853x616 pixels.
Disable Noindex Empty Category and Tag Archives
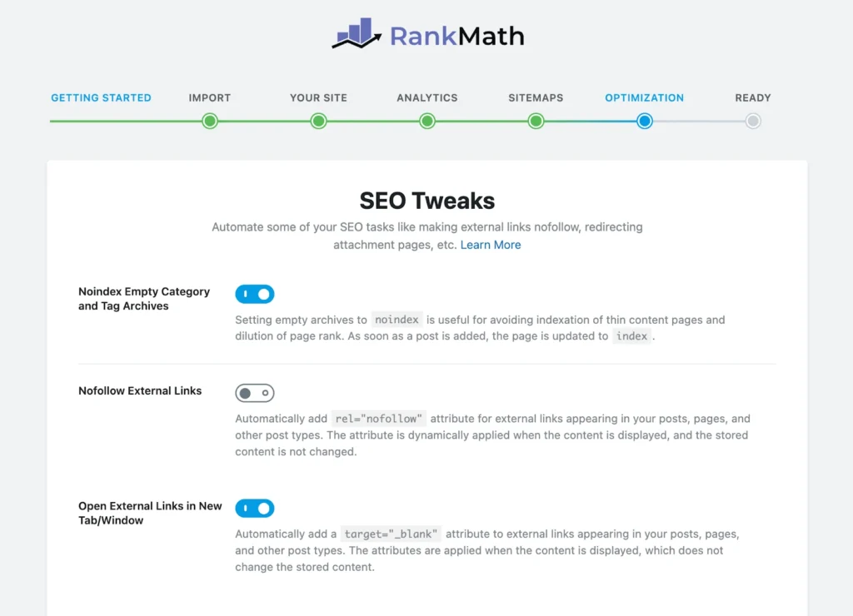point(254,294)
